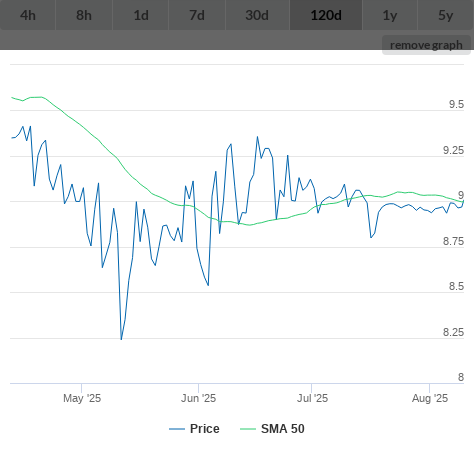Click the lowest price dip near 8.25

click(121, 339)
